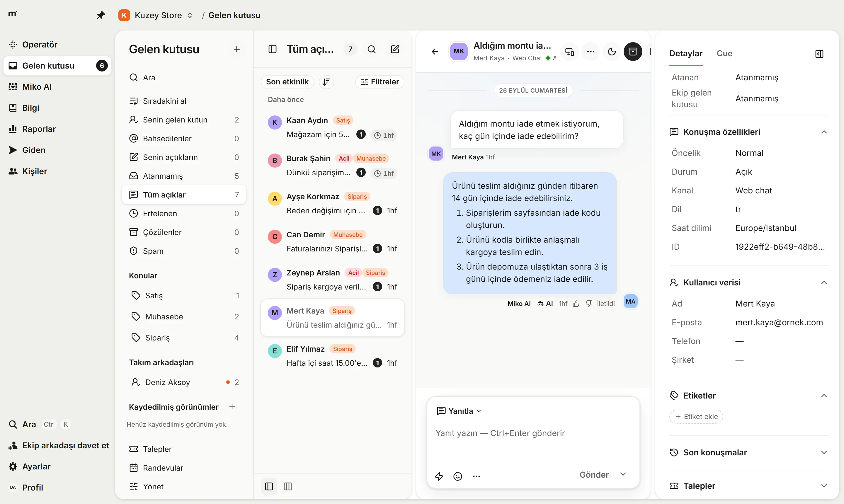Switch to the three-column layout at list bottom
The image size is (844, 504).
[288, 486]
